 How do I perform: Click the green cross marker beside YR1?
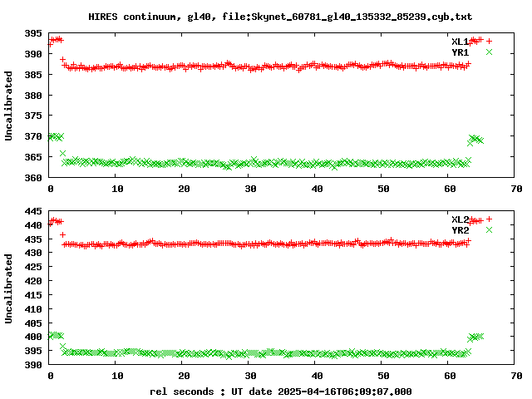[x=489, y=52]
